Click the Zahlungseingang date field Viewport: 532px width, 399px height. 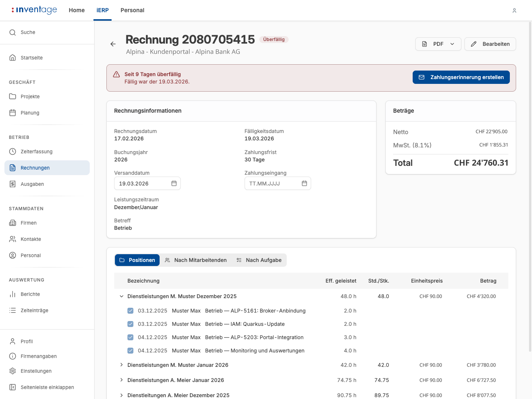[x=278, y=183]
